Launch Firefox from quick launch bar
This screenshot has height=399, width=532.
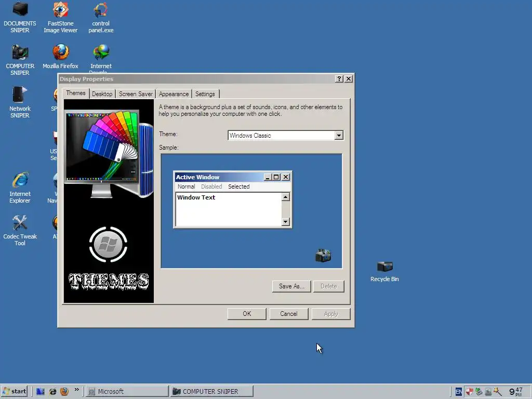(64, 391)
